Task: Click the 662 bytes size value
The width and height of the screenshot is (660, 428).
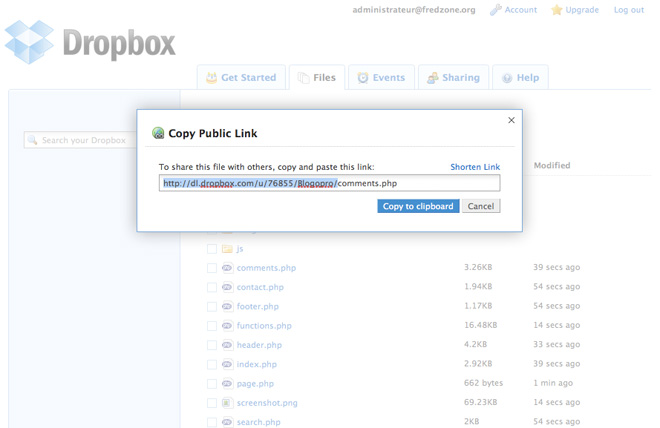Action: (483, 383)
